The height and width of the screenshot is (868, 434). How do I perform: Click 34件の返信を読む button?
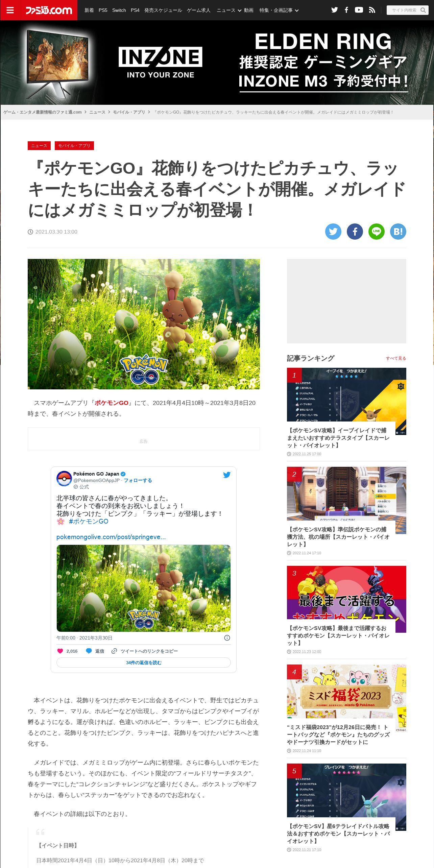[144, 662]
